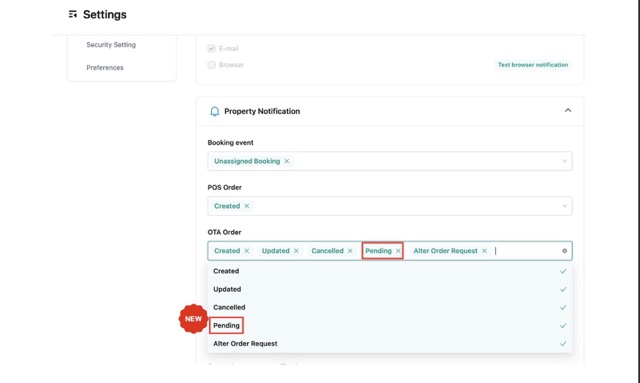The image size is (640, 383).
Task: Click the Alter Order Request tag text
Action: point(445,251)
